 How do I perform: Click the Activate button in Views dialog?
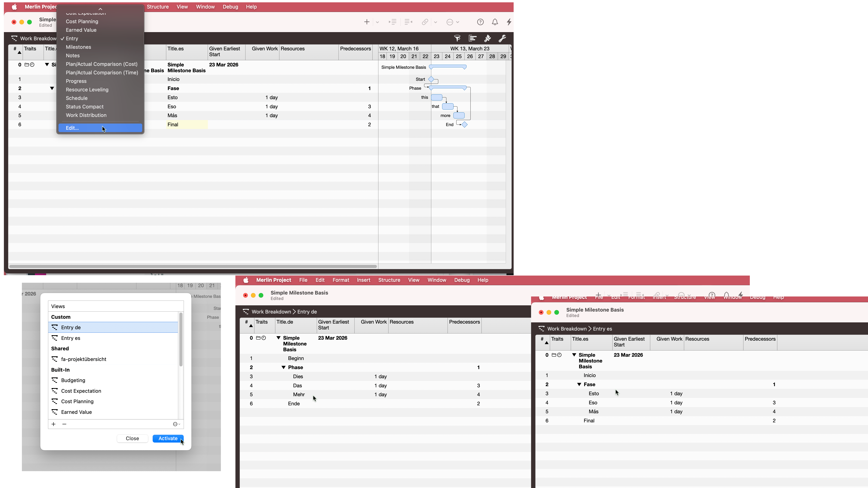(168, 438)
